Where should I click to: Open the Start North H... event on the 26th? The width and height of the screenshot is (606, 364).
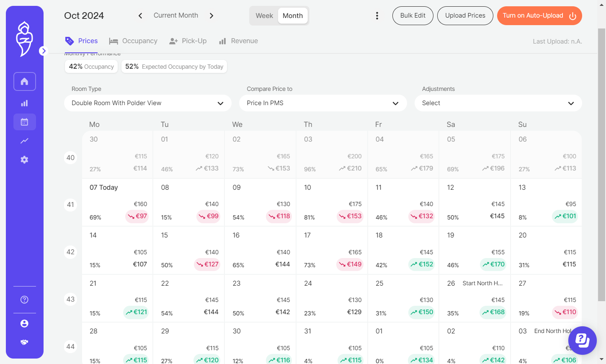tap(482, 284)
